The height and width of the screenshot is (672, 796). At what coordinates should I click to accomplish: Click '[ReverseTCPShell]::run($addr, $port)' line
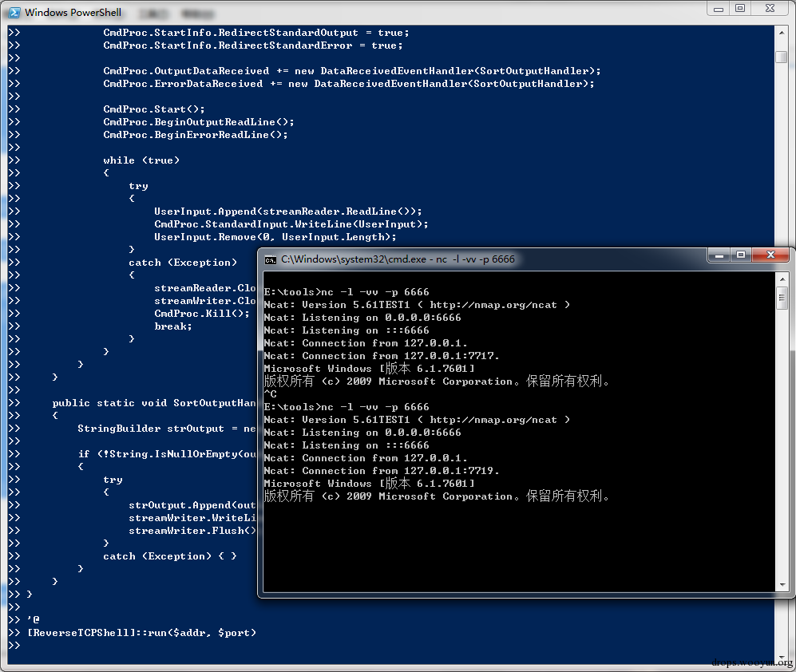(x=141, y=632)
